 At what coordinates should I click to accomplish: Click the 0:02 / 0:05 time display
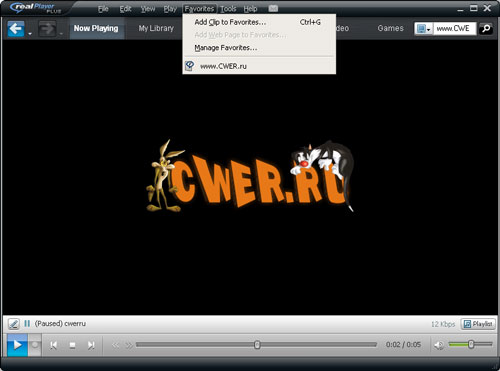pyautogui.click(x=403, y=345)
